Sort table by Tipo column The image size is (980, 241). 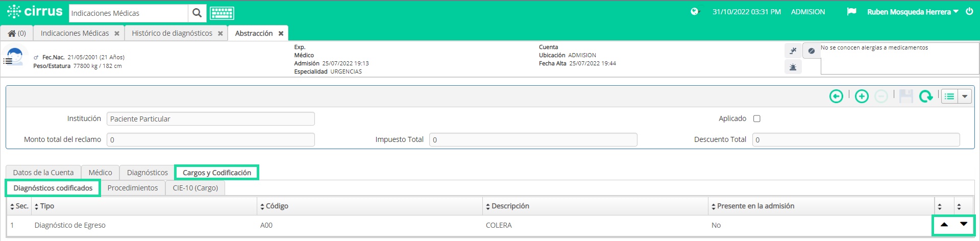(144, 206)
